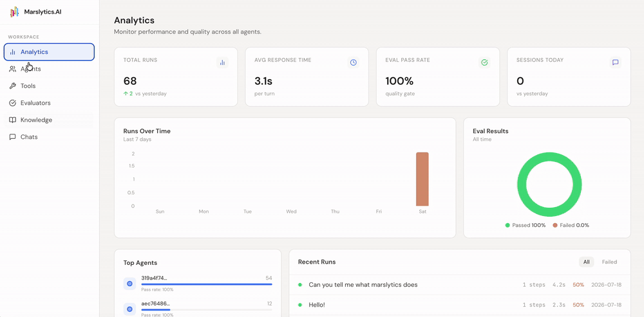Click the 4.2s duration in Recent Runs

(x=559, y=285)
